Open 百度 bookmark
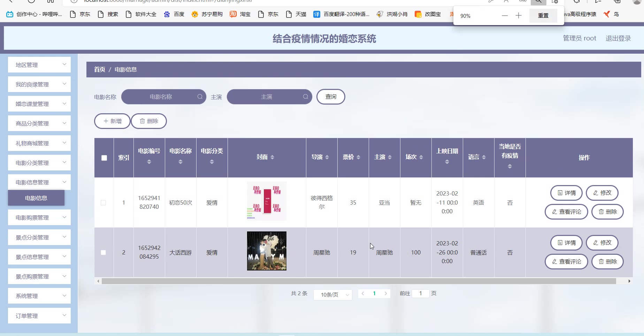 tap(174, 14)
